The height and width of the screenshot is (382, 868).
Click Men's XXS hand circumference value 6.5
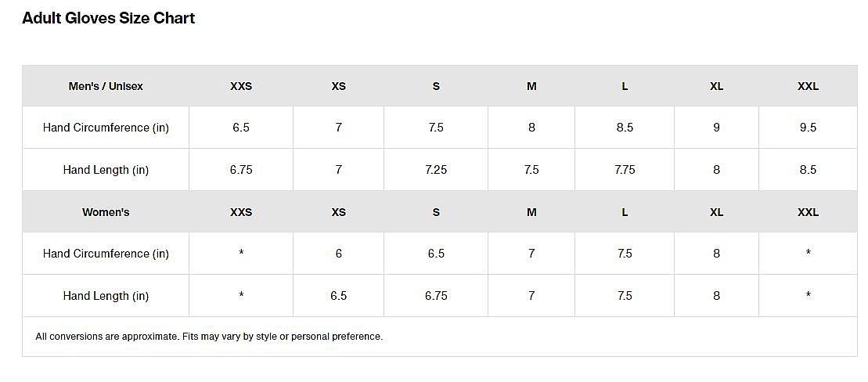[241, 128]
